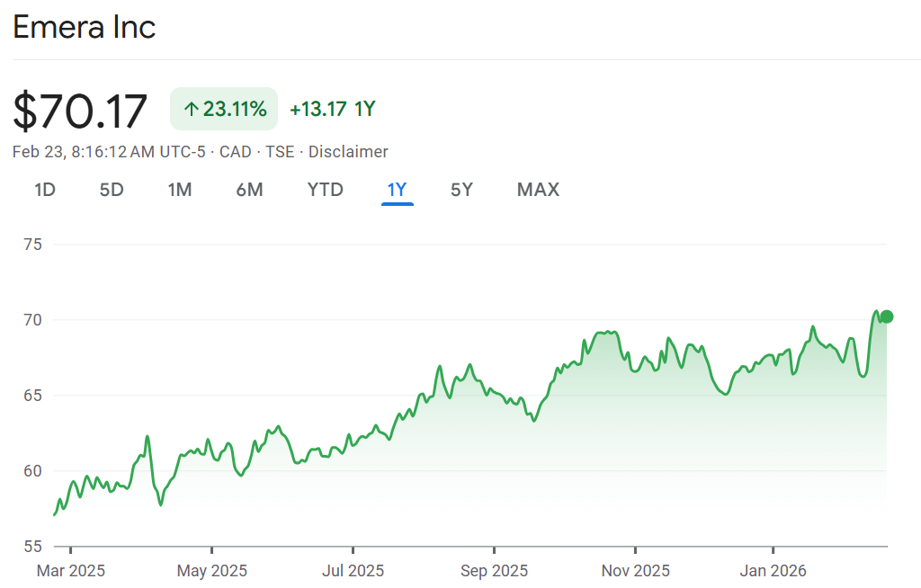
Task: Select the YTD range tab
Action: click(325, 190)
